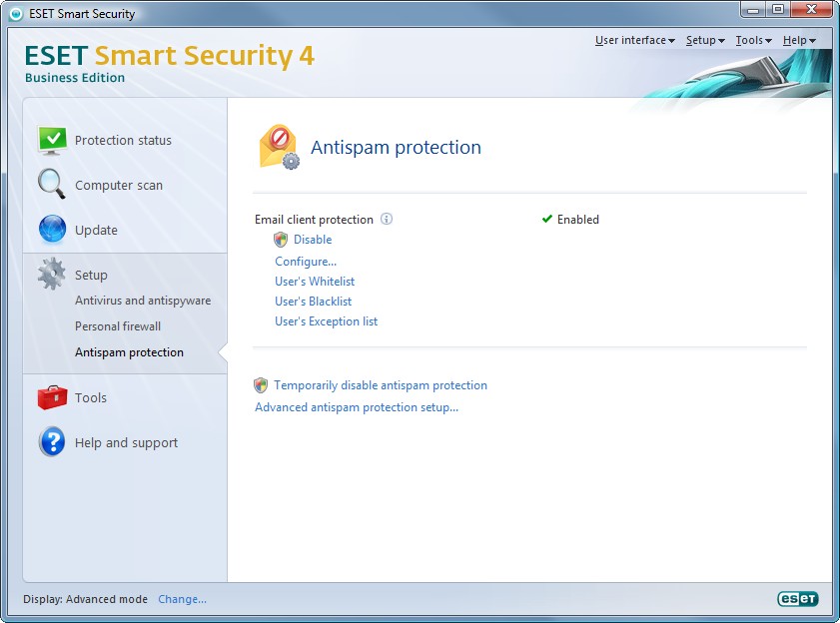Open User's Whitelist

coord(315,282)
